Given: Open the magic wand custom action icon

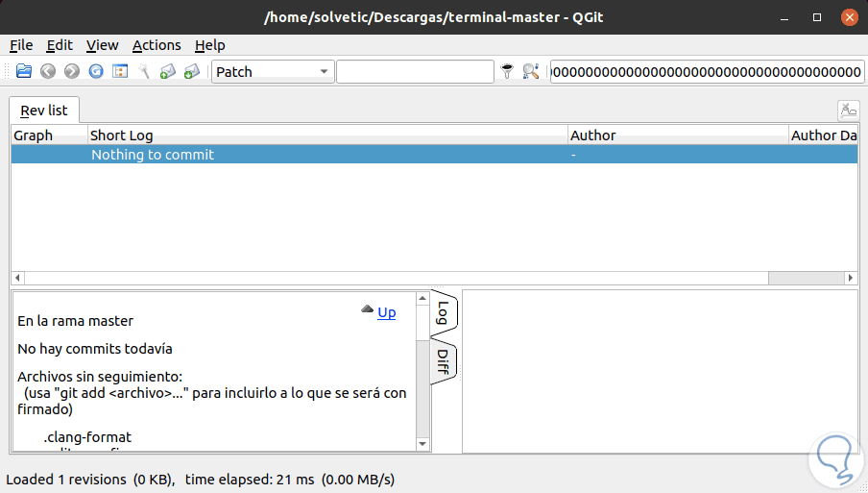Looking at the screenshot, I should pos(144,71).
